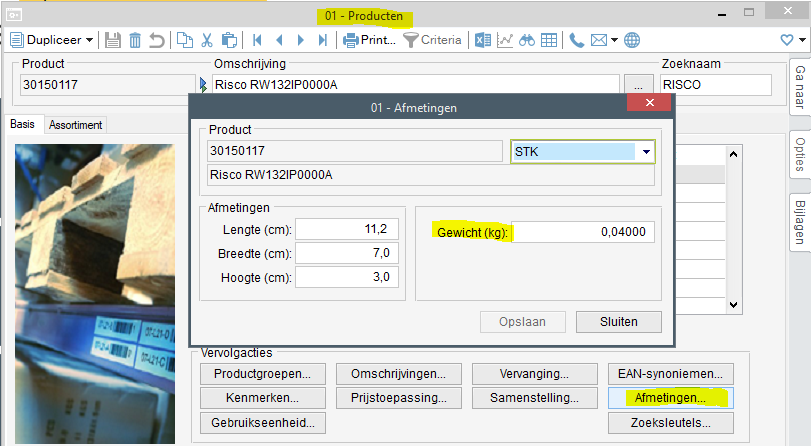The image size is (811, 446).
Task: Click the Hoogte (cm) field
Action: [x=347, y=277]
